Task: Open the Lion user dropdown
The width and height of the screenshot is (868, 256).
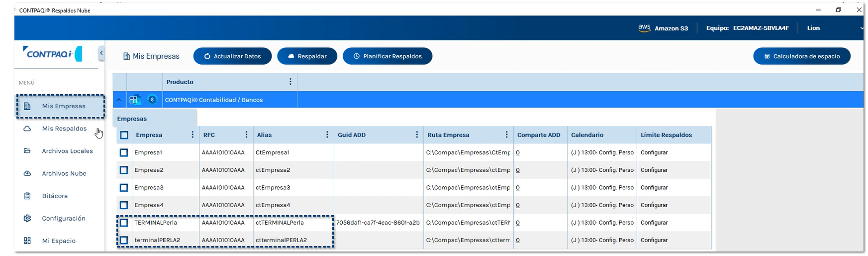Action: (x=835, y=28)
